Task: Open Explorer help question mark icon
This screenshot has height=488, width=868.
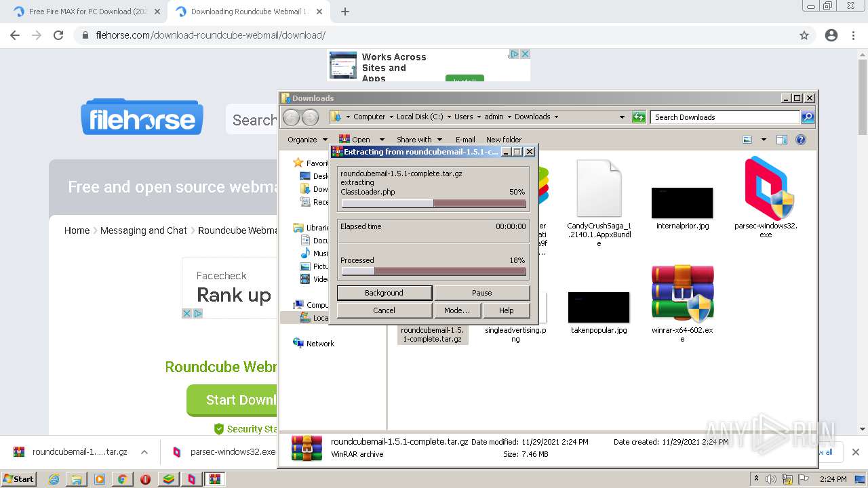Action: [x=801, y=140]
